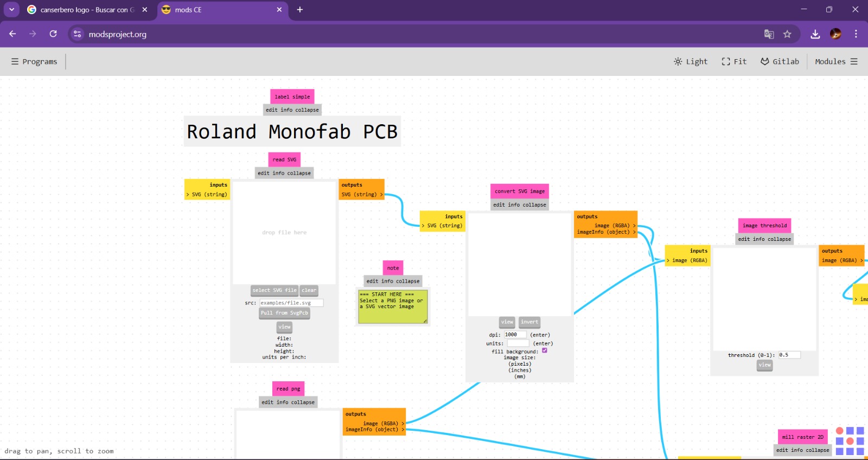Click the dpi value field
The height and width of the screenshot is (460, 868).
tap(515, 335)
